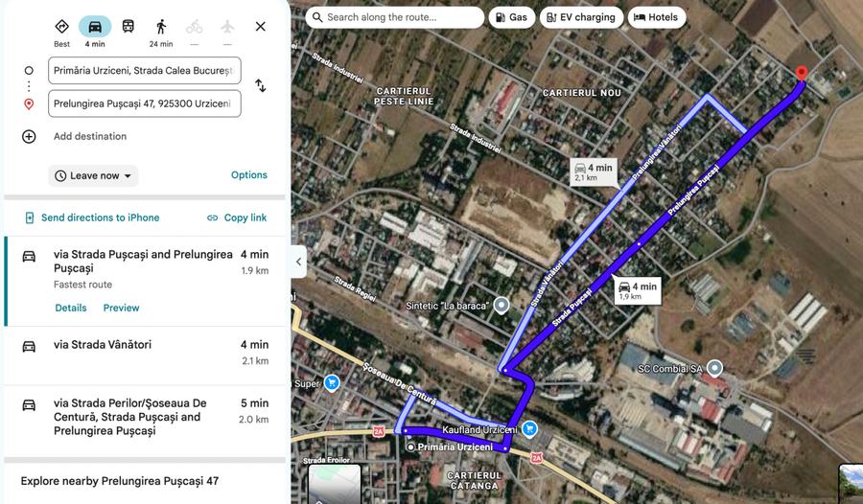
Task: Click the clock icon in Leave now
Action: tap(60, 176)
